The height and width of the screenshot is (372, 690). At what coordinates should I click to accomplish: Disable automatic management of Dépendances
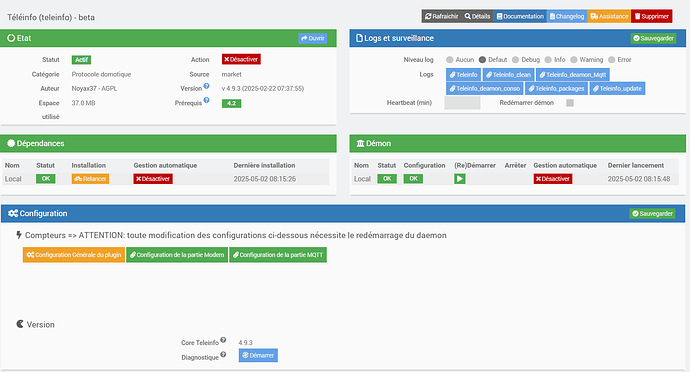(x=153, y=179)
